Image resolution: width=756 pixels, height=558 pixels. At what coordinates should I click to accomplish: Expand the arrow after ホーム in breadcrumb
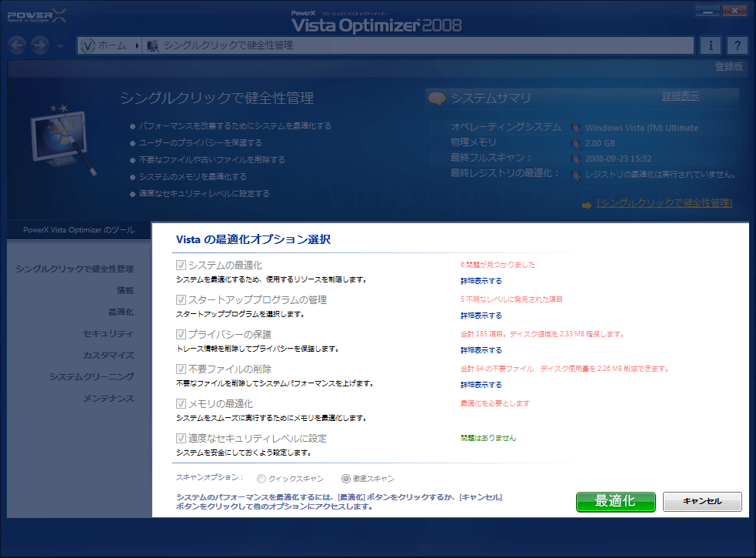(137, 46)
